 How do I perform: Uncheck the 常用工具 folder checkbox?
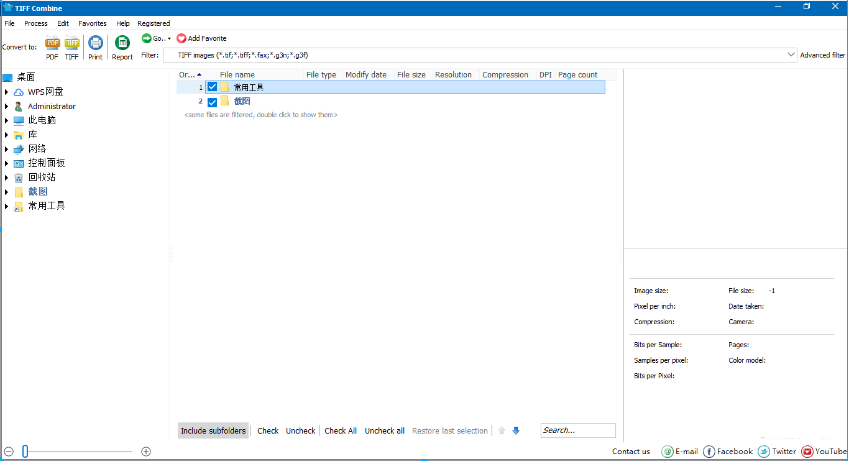[x=212, y=87]
